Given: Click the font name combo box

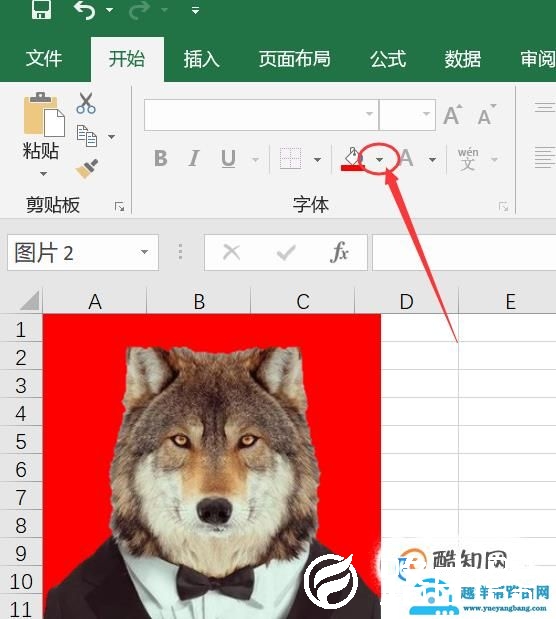Looking at the screenshot, I should pyautogui.click(x=261, y=114).
